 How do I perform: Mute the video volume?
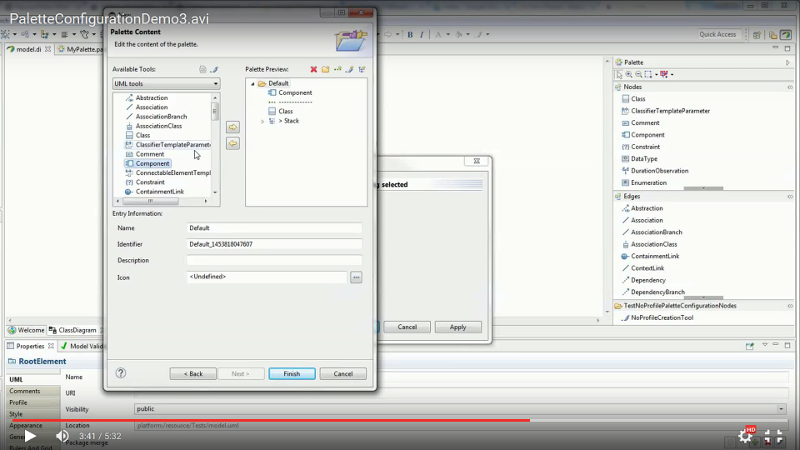(x=62, y=436)
